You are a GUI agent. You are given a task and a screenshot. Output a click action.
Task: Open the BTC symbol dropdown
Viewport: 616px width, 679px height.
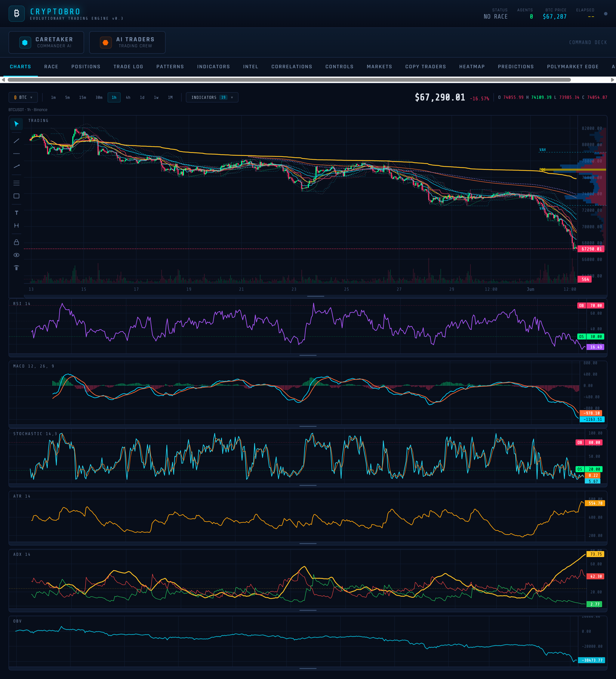(23, 97)
